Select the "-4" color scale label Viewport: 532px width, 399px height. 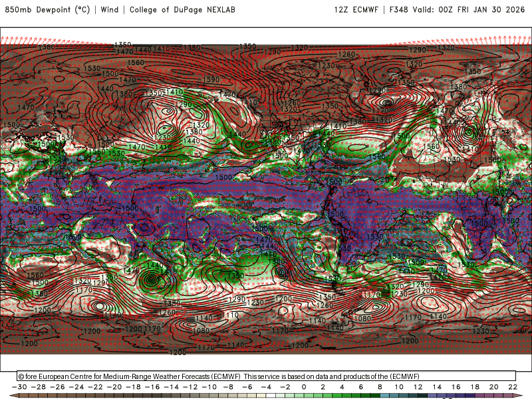pos(267,387)
